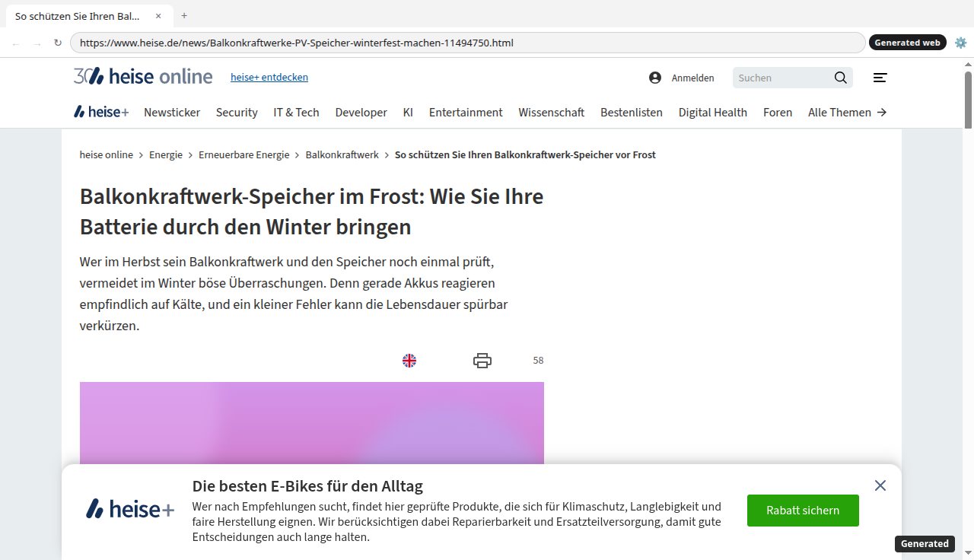Click the search magnifier icon
Viewport: 974px width, 560px height.
(840, 78)
